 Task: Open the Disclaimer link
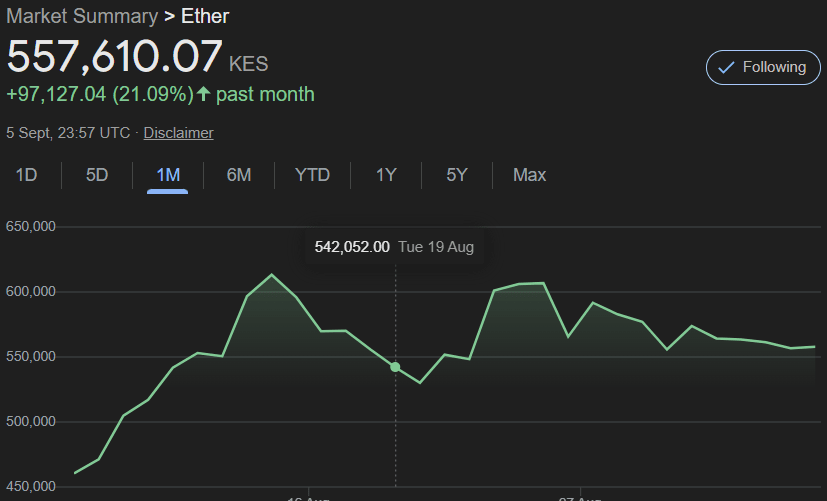[178, 132]
